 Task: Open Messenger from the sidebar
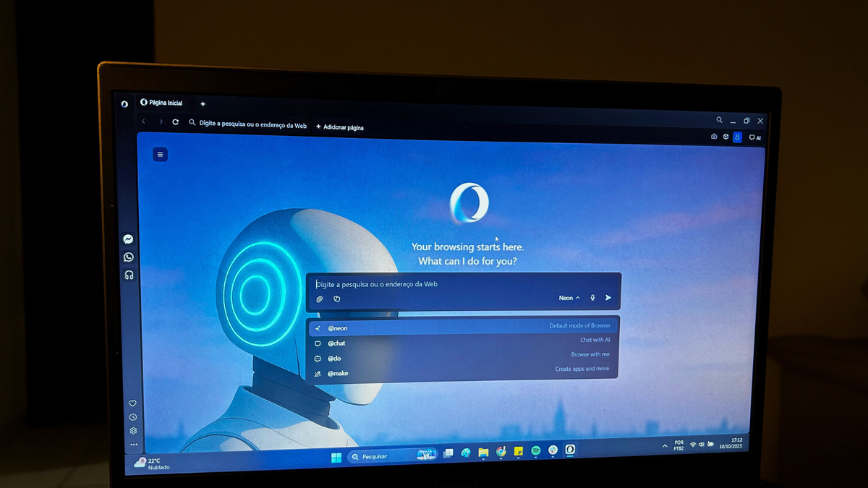(128, 239)
